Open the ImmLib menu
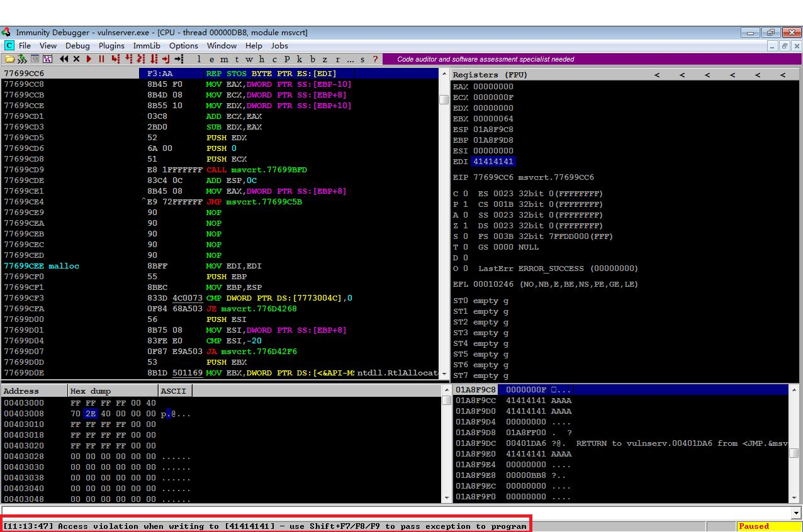Image resolution: width=803 pixels, height=532 pixels. tap(147, 46)
